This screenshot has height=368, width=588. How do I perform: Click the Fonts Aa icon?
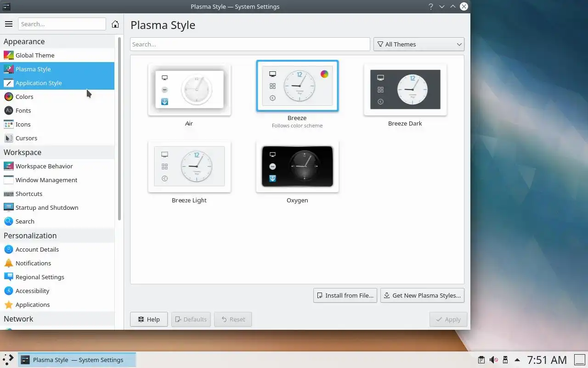click(8, 110)
